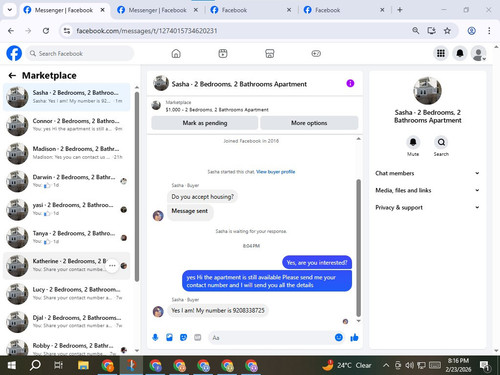Screen dimensions: 500x375
Task: Open the tab search dropdown arrow
Action: [10, 10]
